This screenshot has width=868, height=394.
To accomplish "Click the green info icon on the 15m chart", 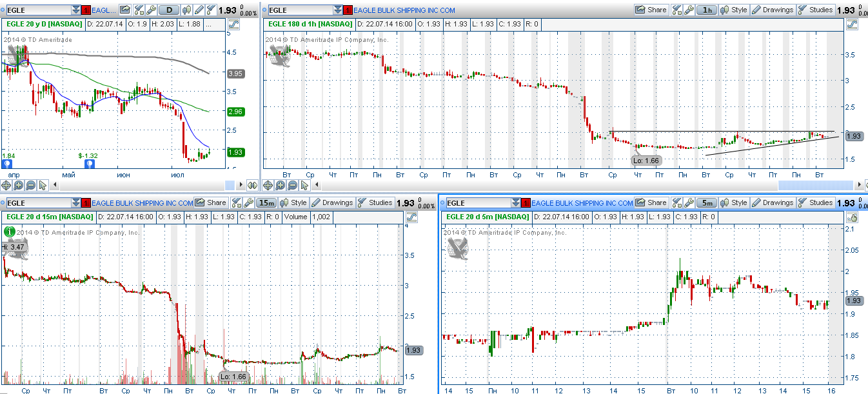I will [x=9, y=231].
